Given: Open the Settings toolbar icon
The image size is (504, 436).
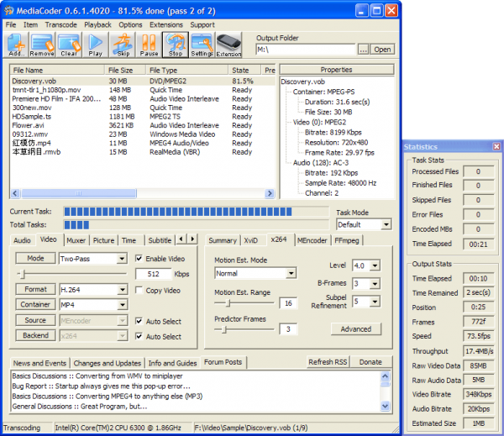Looking at the screenshot, I should [x=202, y=45].
